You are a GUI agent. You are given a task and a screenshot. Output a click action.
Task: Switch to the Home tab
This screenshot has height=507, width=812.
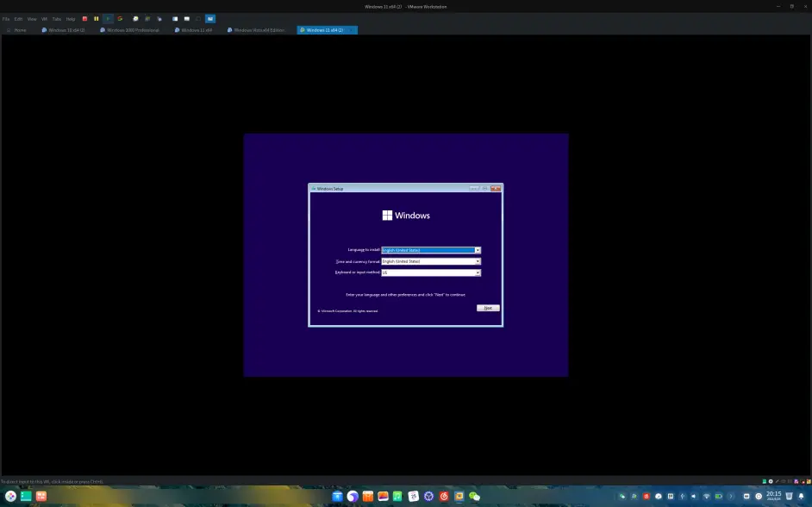(x=16, y=30)
